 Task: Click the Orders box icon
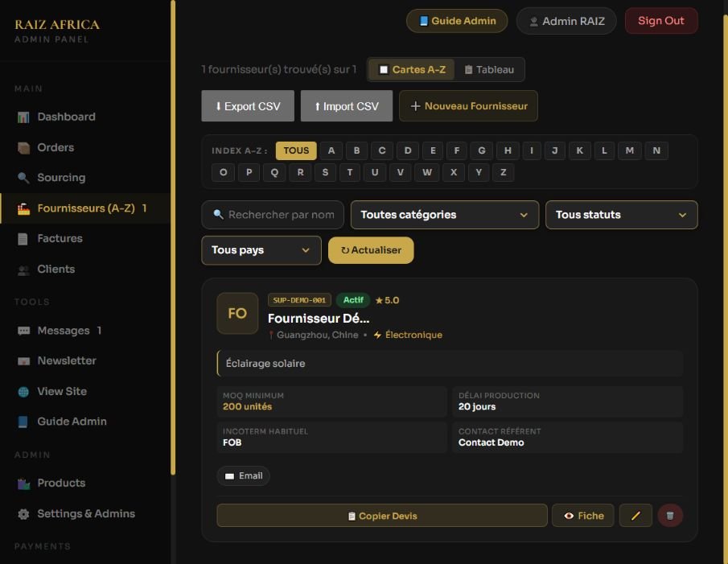coord(23,148)
